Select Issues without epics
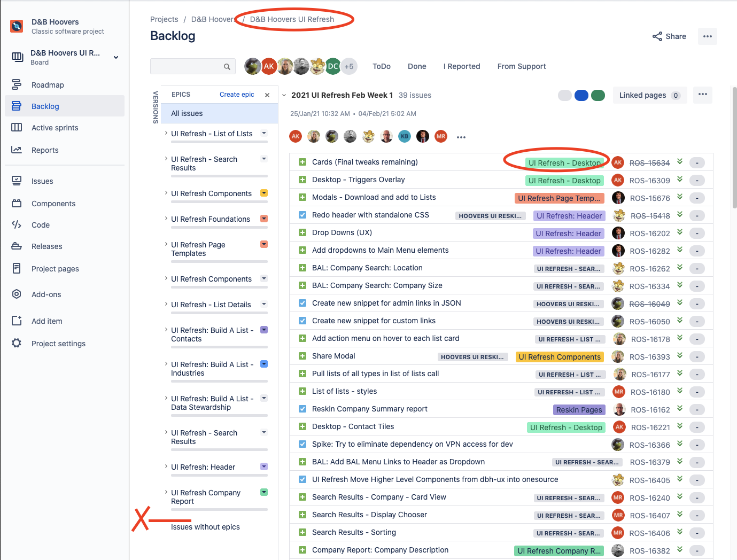This screenshot has height=560, width=737. coord(205,527)
